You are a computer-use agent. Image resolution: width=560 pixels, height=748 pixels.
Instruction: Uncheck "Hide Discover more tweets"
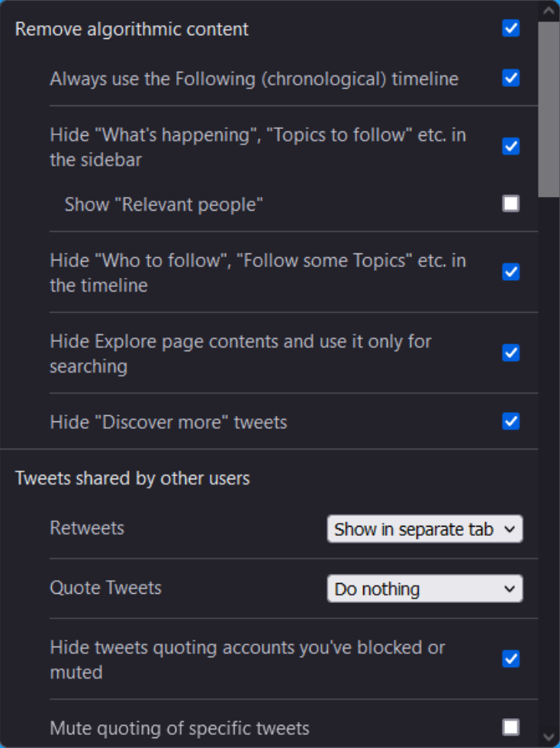pos(510,421)
